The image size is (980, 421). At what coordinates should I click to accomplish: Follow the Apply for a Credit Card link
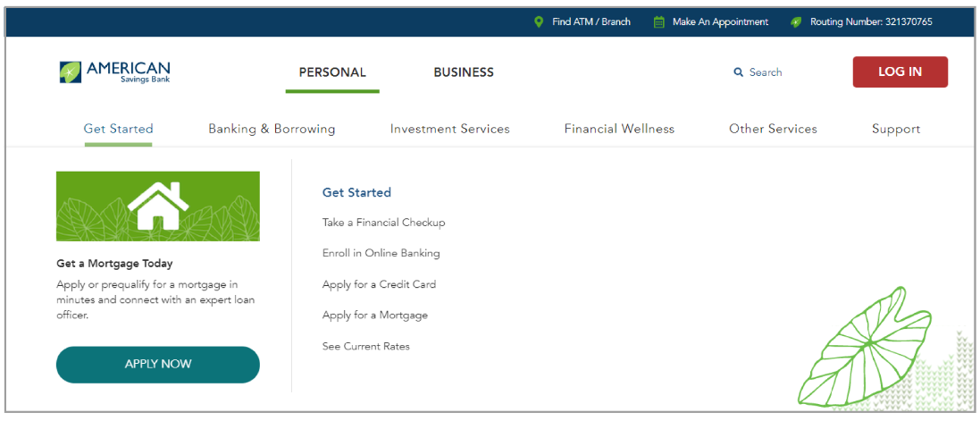(380, 284)
